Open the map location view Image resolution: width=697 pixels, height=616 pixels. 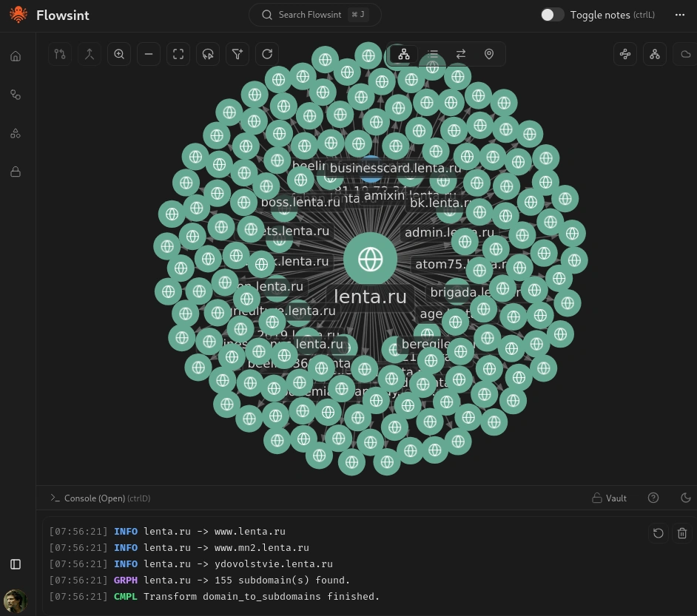pos(488,54)
